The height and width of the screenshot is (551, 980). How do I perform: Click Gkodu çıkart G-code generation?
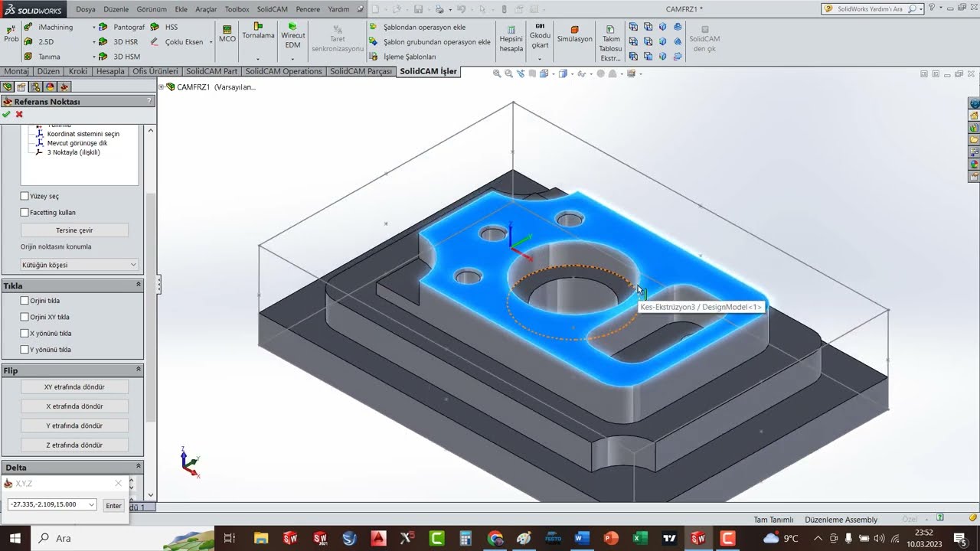tap(541, 35)
